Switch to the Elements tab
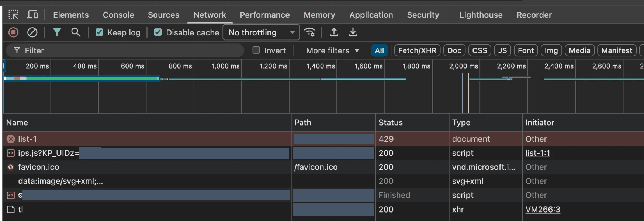The width and height of the screenshot is (644, 221). pyautogui.click(x=71, y=15)
